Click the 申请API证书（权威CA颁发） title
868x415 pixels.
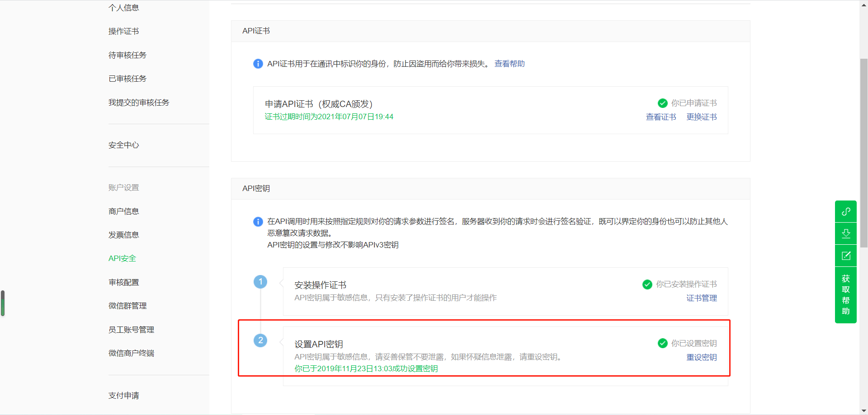(x=319, y=104)
